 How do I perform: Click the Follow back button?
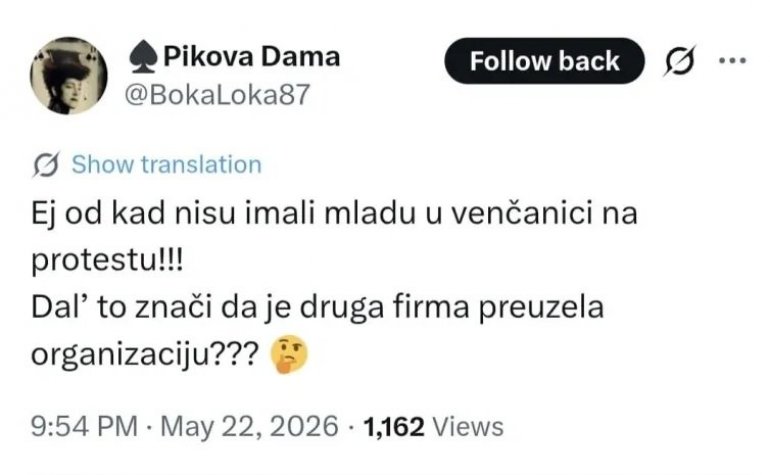tap(544, 61)
